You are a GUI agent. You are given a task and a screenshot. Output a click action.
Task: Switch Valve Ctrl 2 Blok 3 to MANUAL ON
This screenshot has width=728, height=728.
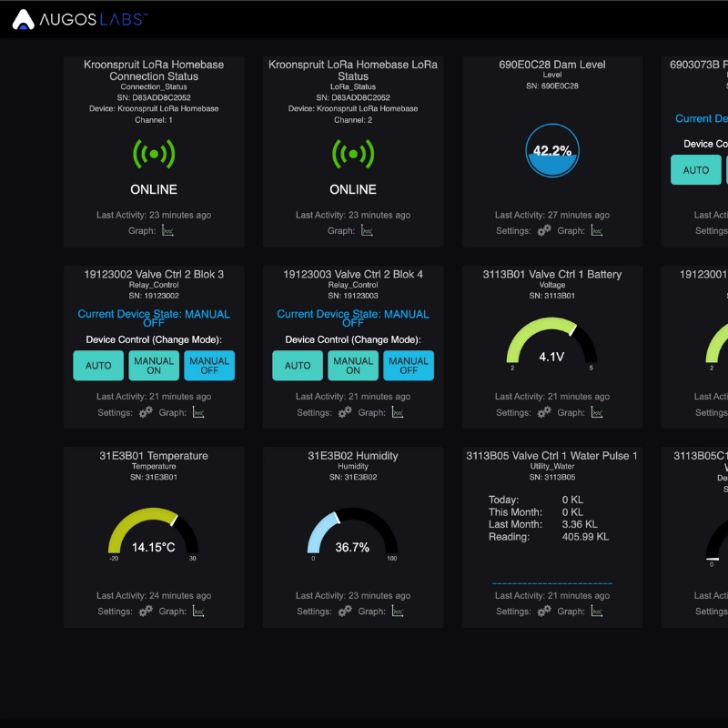[154, 366]
